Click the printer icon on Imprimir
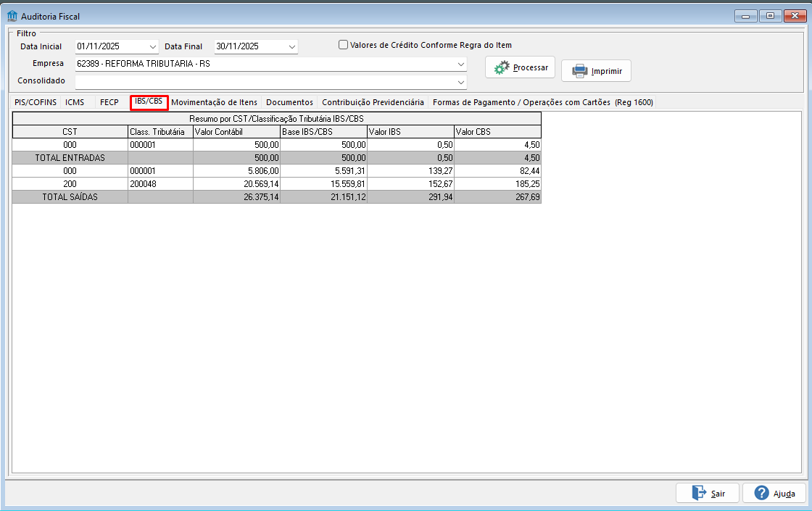This screenshot has height=511, width=812. [579, 71]
